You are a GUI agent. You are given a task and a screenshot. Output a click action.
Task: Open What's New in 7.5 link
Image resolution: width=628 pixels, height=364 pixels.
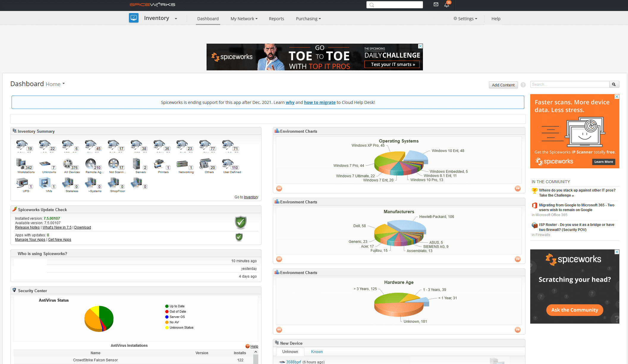pyautogui.click(x=57, y=227)
